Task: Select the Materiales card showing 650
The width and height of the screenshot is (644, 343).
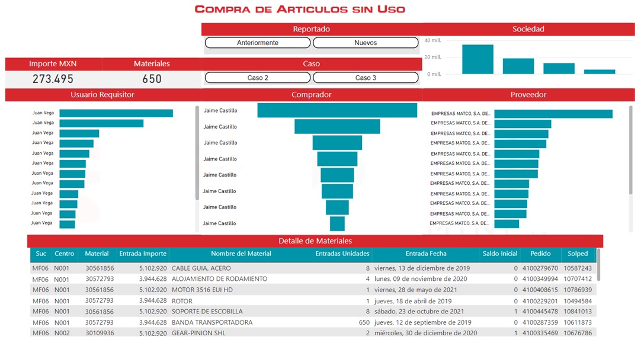Action: [152, 79]
